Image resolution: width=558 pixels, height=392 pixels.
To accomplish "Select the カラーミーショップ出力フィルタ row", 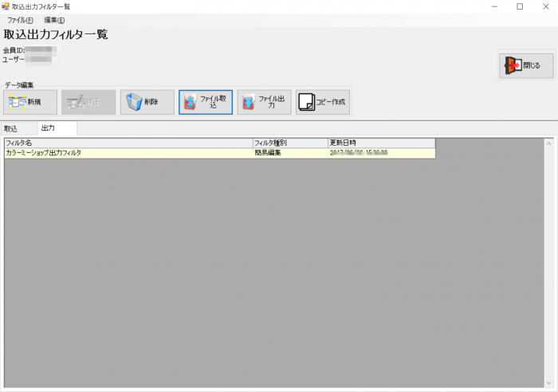I will pos(128,152).
